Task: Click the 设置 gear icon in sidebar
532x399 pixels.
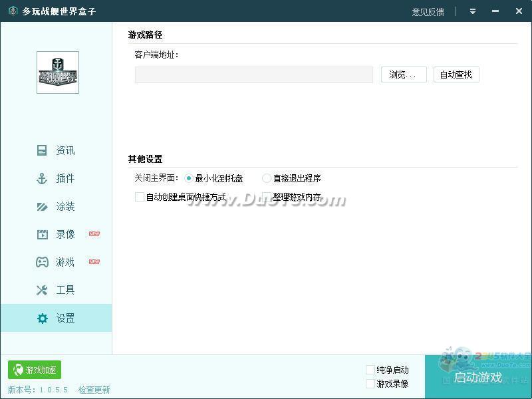Action: coord(42,319)
